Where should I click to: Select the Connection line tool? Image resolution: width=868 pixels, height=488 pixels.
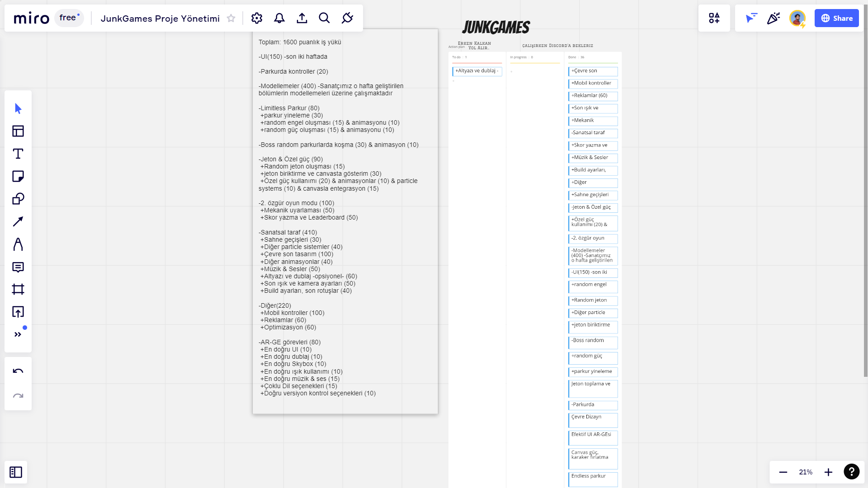pyautogui.click(x=18, y=221)
